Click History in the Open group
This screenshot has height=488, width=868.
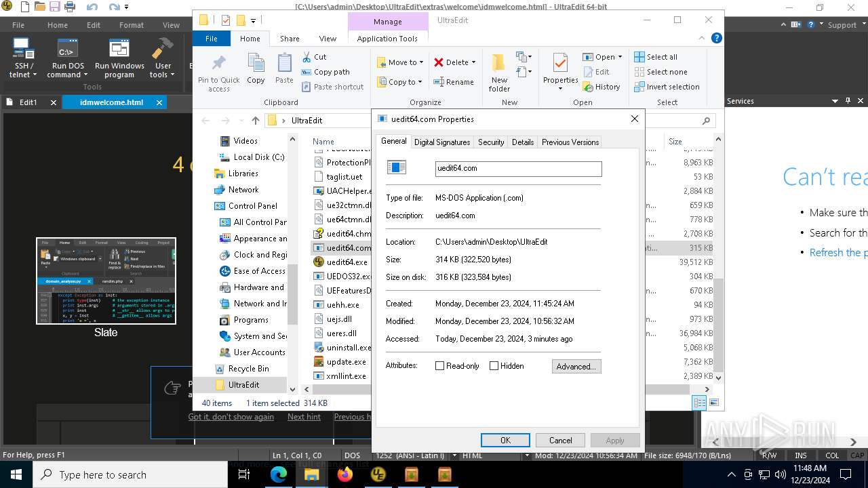point(601,87)
